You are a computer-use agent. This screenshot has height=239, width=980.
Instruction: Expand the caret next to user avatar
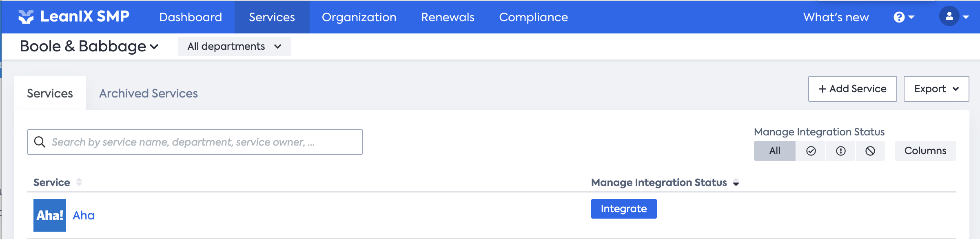966,17
